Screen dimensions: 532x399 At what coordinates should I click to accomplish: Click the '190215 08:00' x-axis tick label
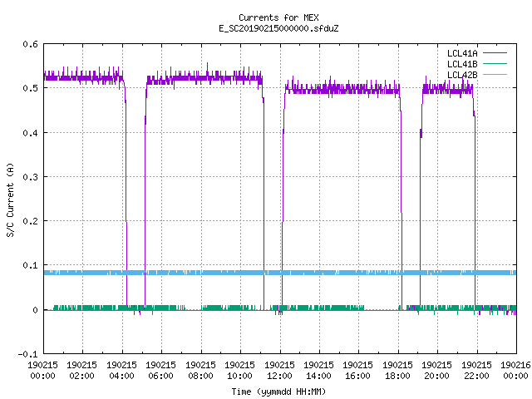(x=200, y=370)
